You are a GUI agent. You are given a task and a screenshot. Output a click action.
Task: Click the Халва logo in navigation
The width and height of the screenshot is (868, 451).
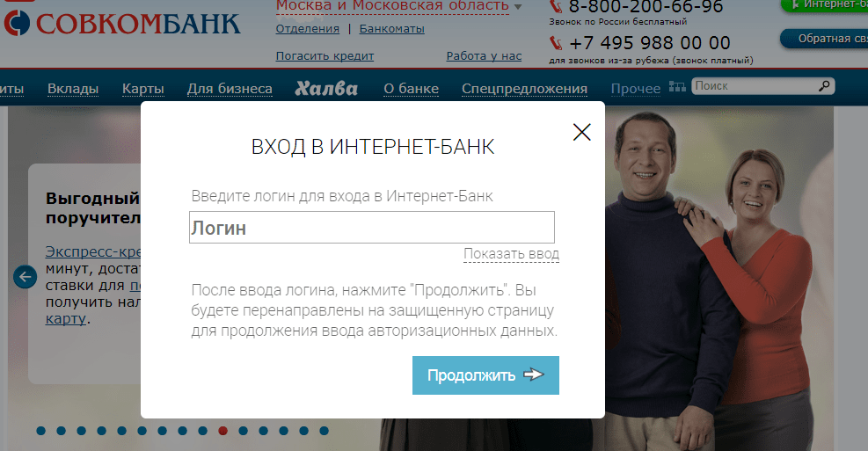click(326, 88)
